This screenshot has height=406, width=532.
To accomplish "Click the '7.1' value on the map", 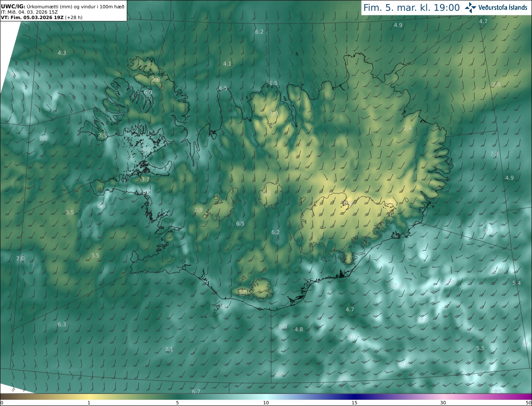I will [169, 349].
